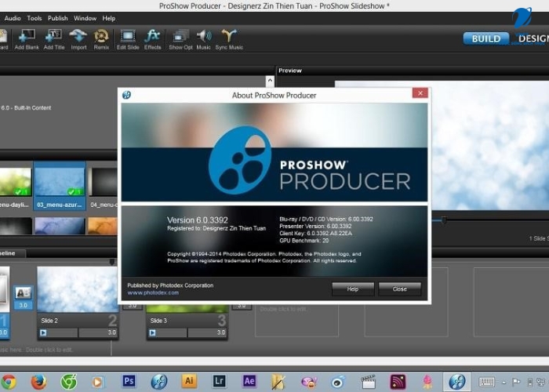549x392 pixels.
Task: Open the Tools menu
Action: (x=35, y=18)
